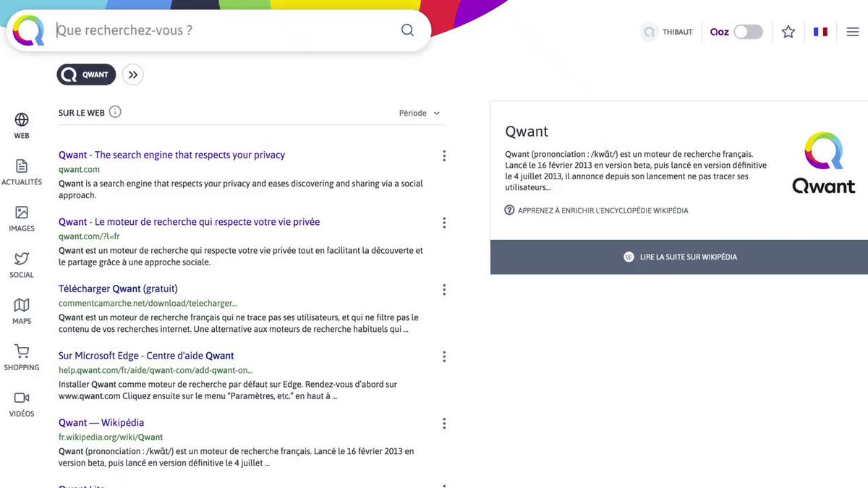Open 'Qwant - The search engine that respects your privacy'
Image resolution: width=868 pixels, height=488 pixels.
171,155
